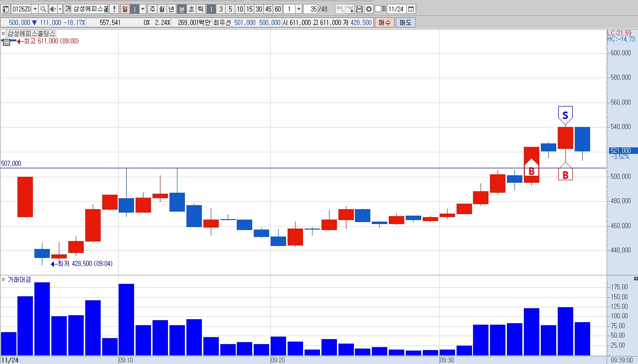Click the 매도 sell button
638x364 pixels.
(x=406, y=22)
